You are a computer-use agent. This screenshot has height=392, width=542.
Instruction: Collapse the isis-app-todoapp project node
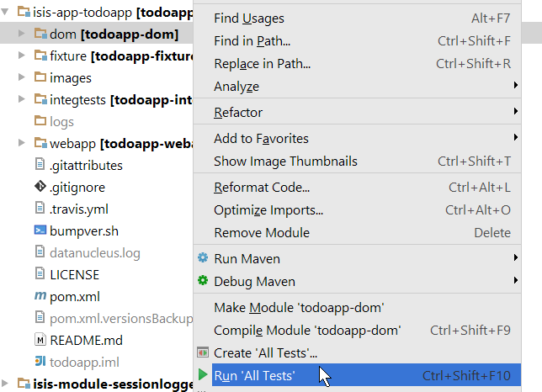pos(7,13)
